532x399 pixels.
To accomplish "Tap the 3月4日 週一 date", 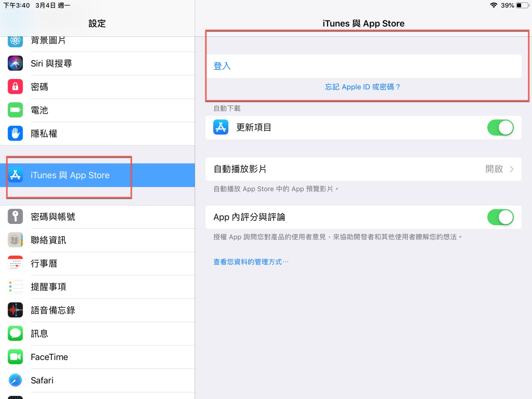I will (53, 5).
